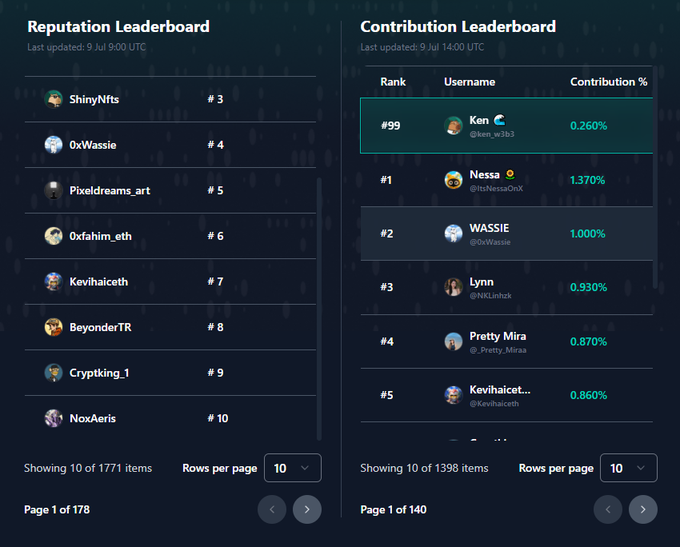Select Cryptking_1 username text
680x547 pixels.
pyautogui.click(x=99, y=373)
